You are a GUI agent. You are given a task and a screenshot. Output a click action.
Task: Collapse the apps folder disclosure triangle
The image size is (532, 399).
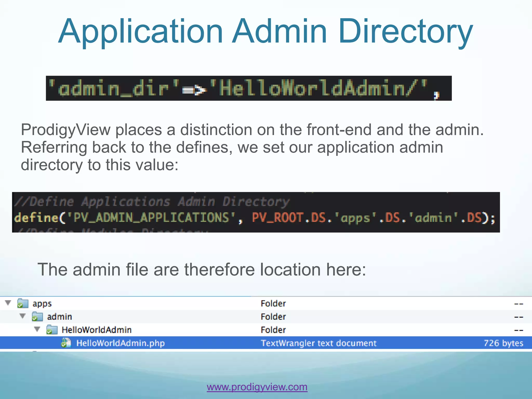(x=8, y=303)
